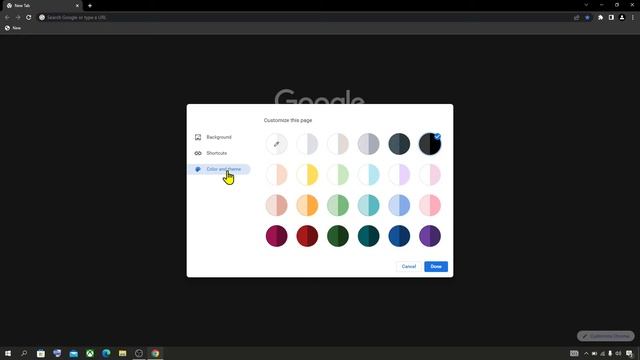The width and height of the screenshot is (640, 360).
Task: Show hidden system tray icons
Action: point(586,353)
